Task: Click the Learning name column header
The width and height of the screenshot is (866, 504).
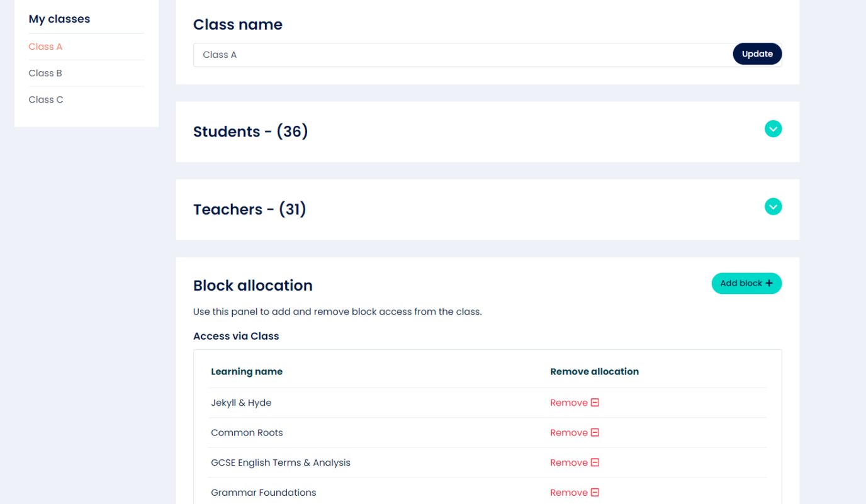Action: pyautogui.click(x=247, y=371)
